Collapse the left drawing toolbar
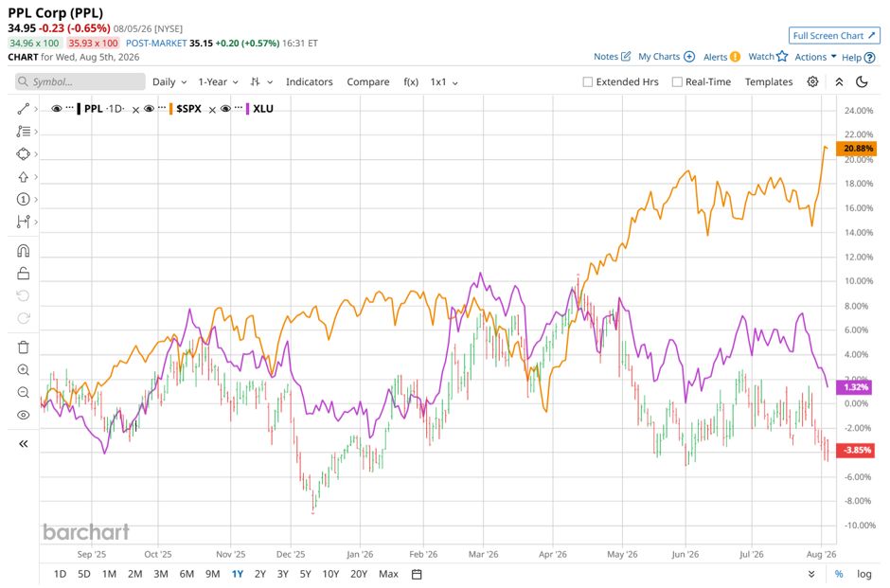Viewport: 890px width, 588px height. [x=24, y=444]
